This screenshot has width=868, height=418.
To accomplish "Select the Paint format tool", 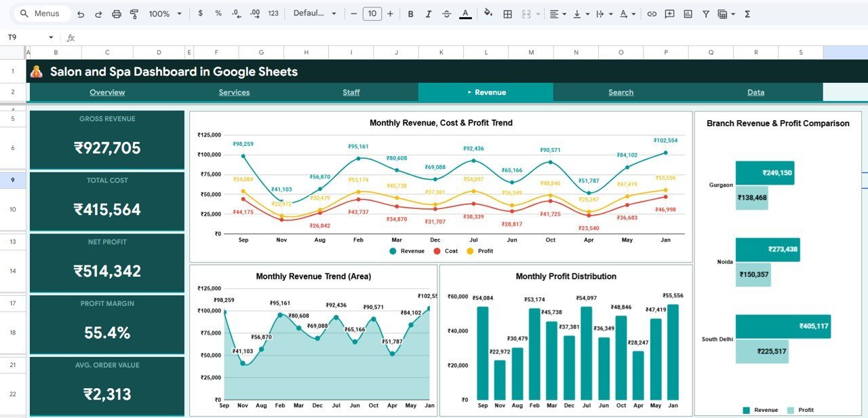I will tap(135, 13).
